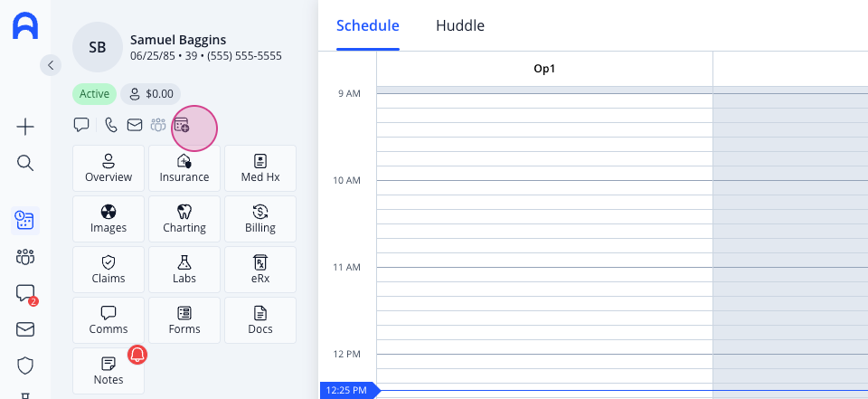
Task: Select the Schedule tab
Action: pyautogui.click(x=368, y=25)
